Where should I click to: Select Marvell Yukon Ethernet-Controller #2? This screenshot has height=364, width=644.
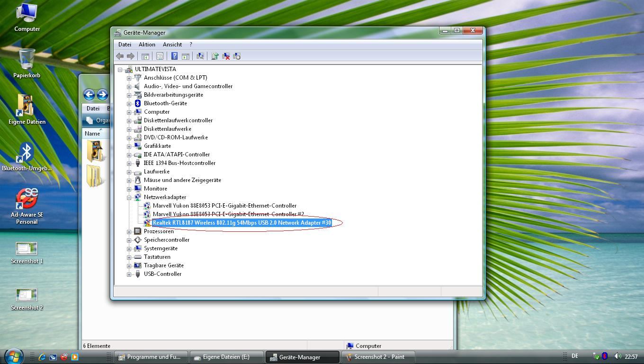pos(228,214)
